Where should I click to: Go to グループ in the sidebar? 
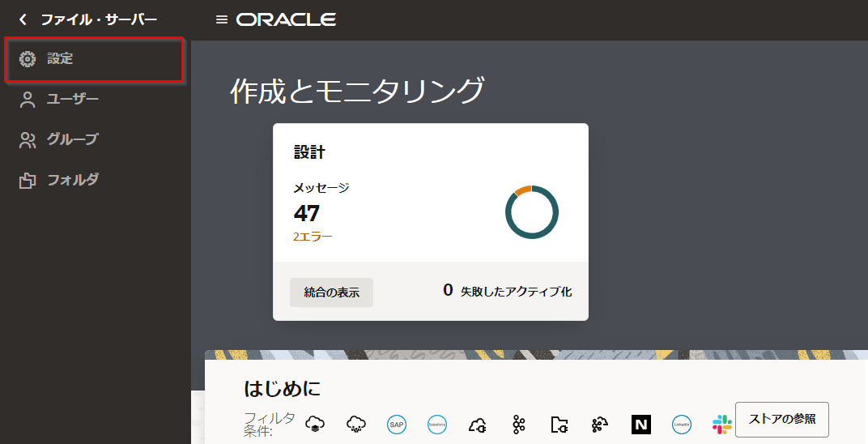(x=72, y=139)
